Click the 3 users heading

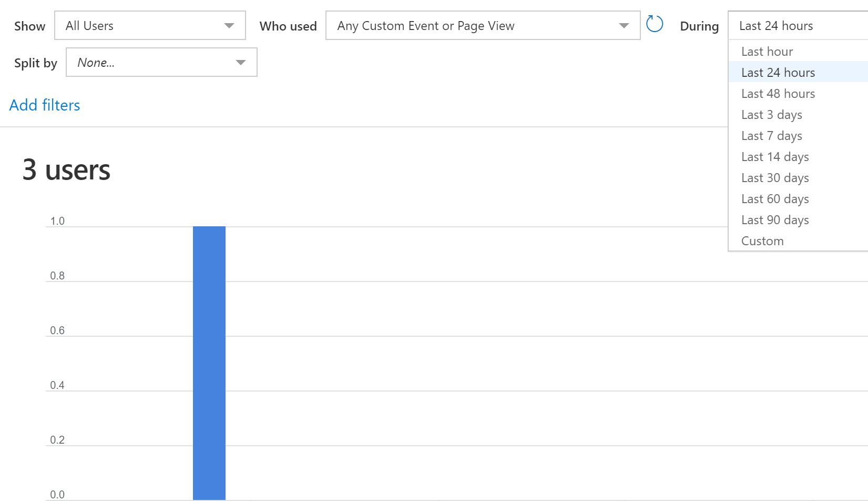pyautogui.click(x=65, y=169)
